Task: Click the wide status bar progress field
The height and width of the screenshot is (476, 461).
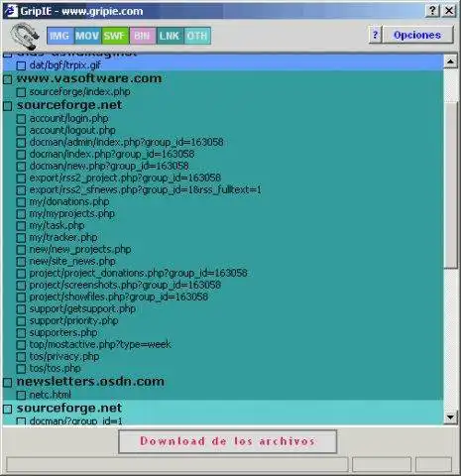Action: 176,464
